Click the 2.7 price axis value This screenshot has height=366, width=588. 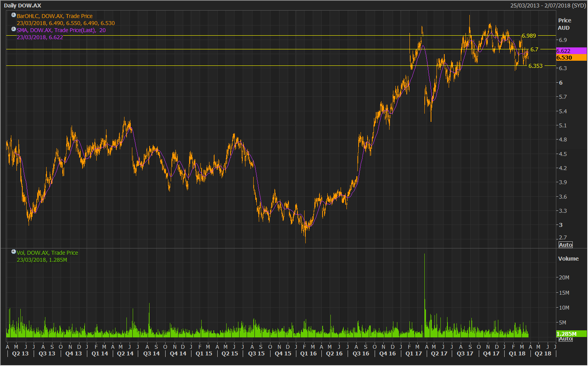click(x=563, y=237)
